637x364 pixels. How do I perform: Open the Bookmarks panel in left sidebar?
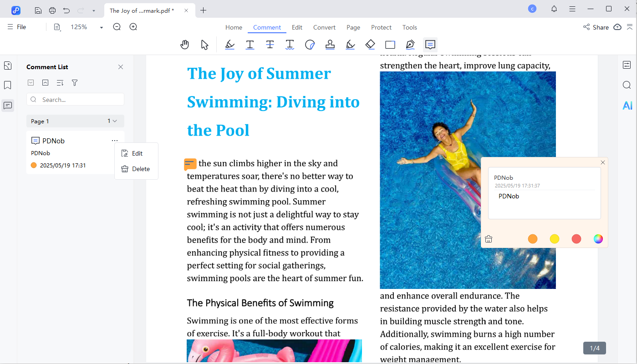pyautogui.click(x=7, y=86)
